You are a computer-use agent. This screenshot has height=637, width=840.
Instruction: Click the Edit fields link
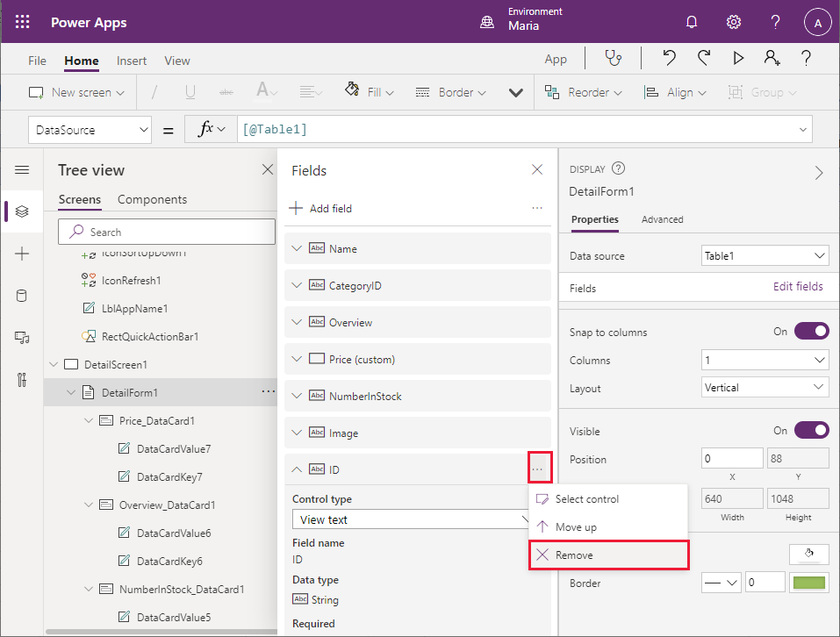[797, 287]
